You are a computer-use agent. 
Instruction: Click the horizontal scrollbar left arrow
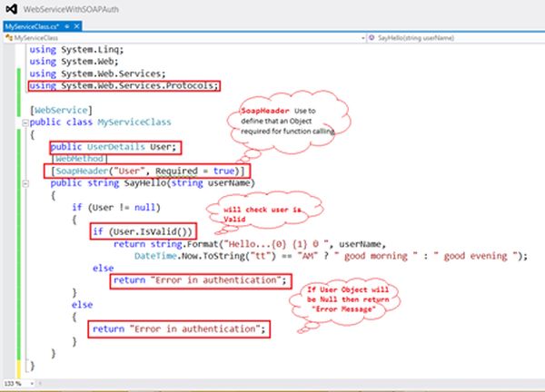[x=40, y=384]
